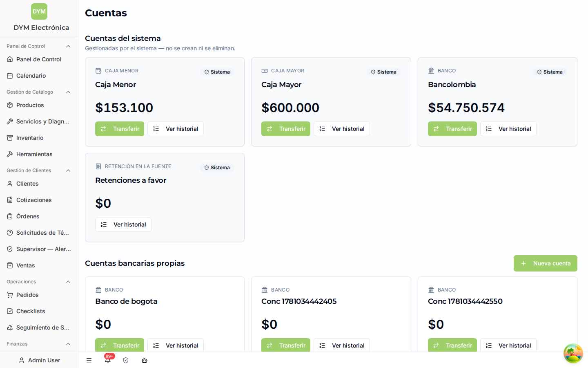
Task: Open the robot assistant icon in bottom bar
Action: (145, 360)
